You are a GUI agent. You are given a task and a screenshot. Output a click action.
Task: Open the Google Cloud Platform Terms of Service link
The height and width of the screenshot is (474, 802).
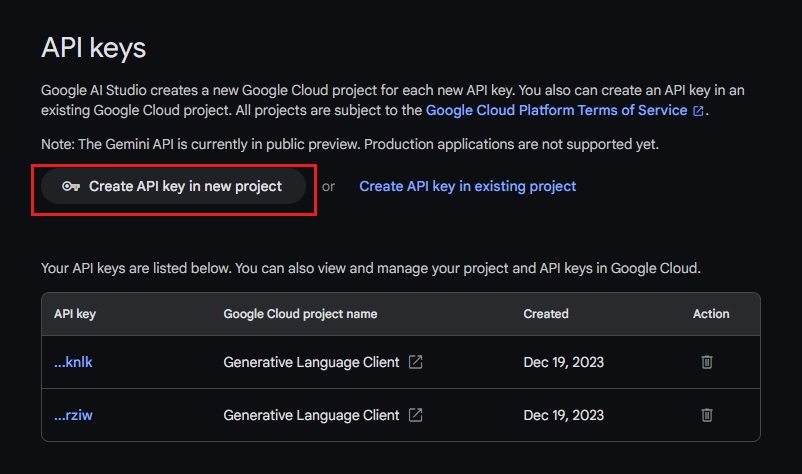point(556,110)
